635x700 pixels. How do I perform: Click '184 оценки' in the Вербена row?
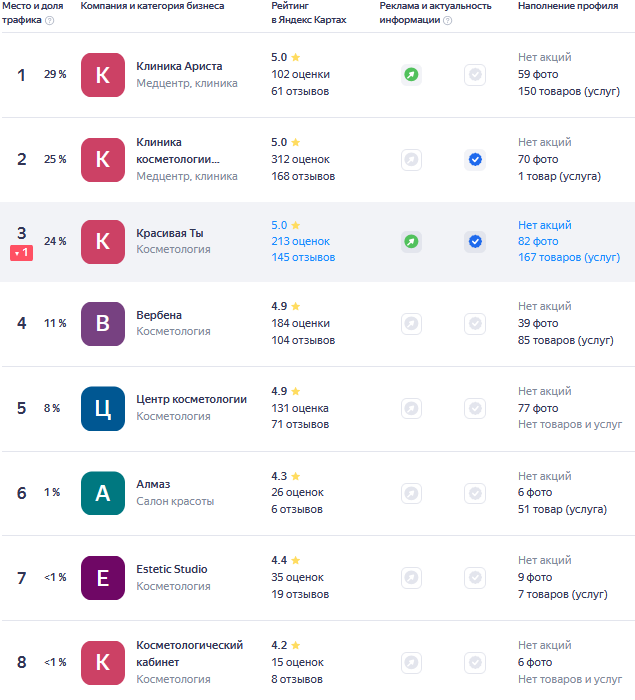coord(301,323)
